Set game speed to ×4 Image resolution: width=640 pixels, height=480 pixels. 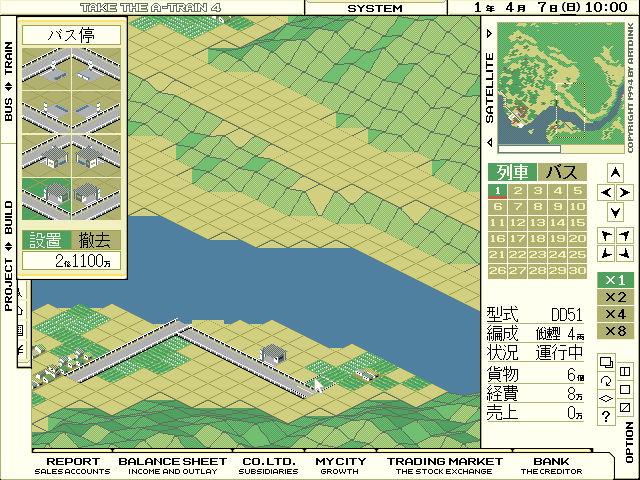tap(616, 314)
